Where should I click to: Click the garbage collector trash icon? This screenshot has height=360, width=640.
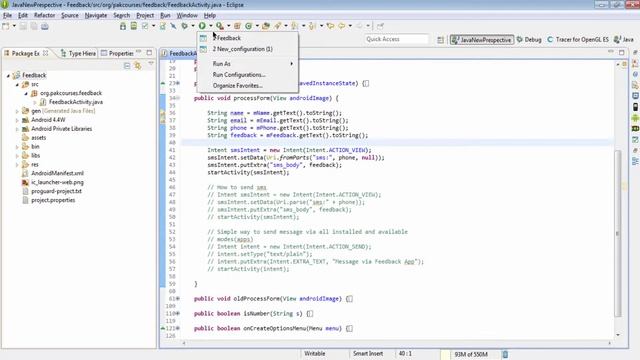505,354
